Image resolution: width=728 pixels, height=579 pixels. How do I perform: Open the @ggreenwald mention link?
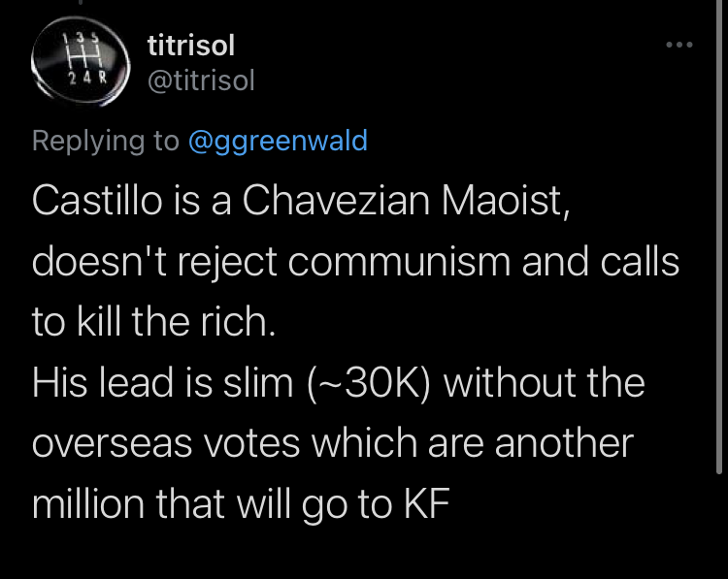click(278, 140)
